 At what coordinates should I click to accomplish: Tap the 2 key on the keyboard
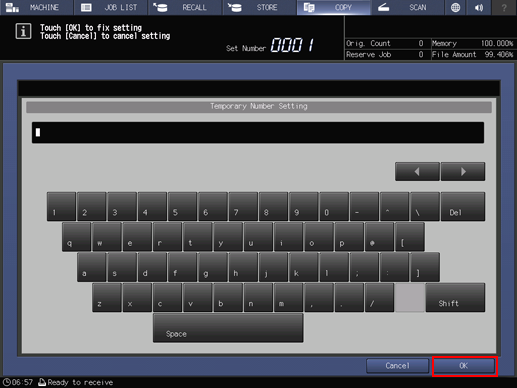click(x=92, y=206)
